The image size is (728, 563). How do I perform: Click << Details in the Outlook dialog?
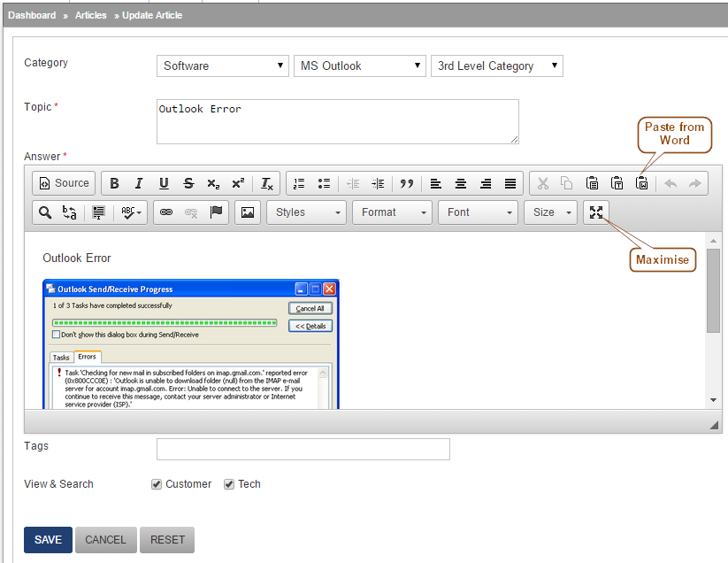310,326
